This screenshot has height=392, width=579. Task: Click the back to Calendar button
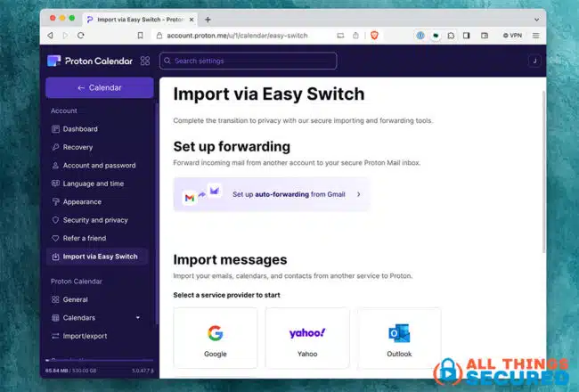99,87
